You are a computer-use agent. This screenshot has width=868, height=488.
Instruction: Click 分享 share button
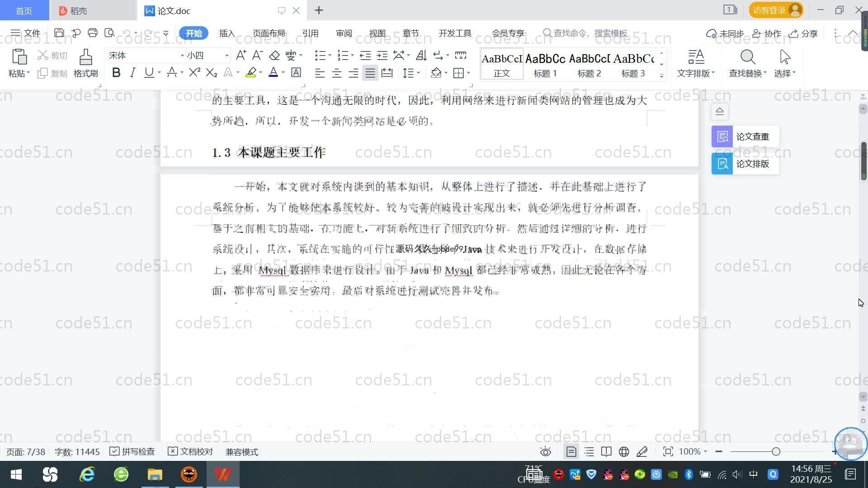click(803, 33)
